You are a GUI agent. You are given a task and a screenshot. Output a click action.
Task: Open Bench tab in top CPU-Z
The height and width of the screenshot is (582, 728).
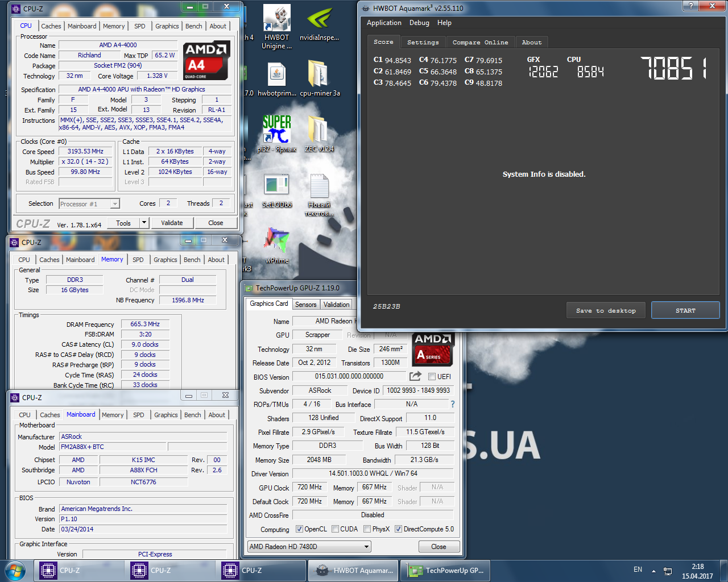click(x=193, y=26)
